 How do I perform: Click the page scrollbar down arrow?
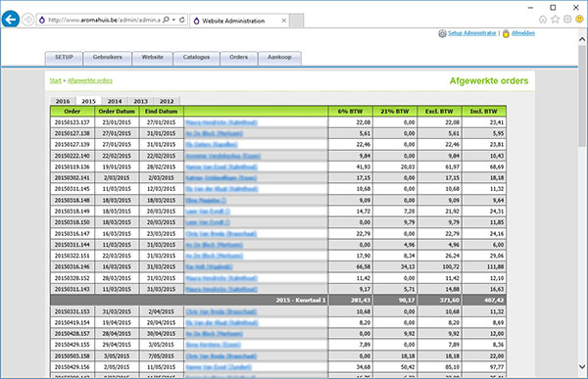(582, 366)
